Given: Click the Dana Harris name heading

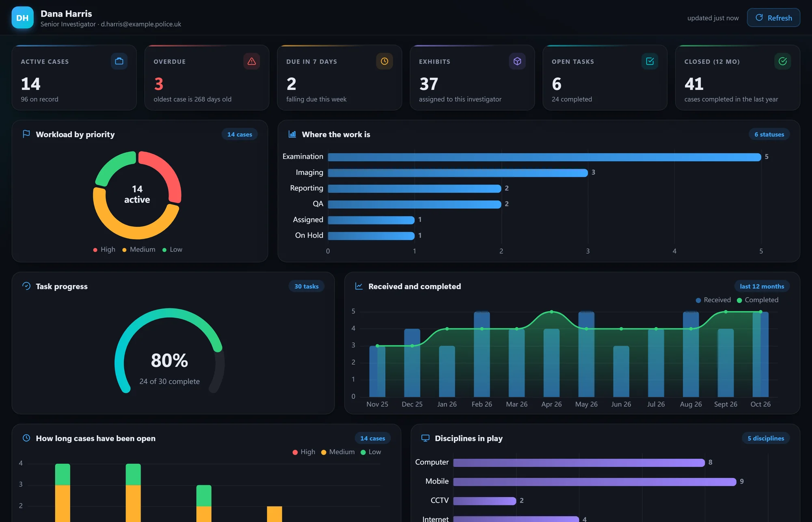Looking at the screenshot, I should [66, 14].
